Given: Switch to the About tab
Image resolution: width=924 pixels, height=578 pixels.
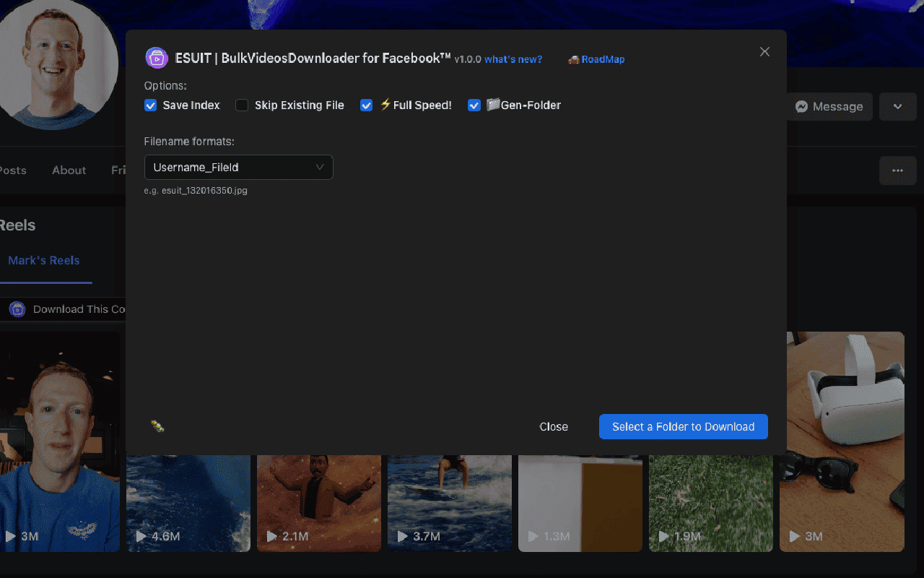Looking at the screenshot, I should [x=69, y=171].
